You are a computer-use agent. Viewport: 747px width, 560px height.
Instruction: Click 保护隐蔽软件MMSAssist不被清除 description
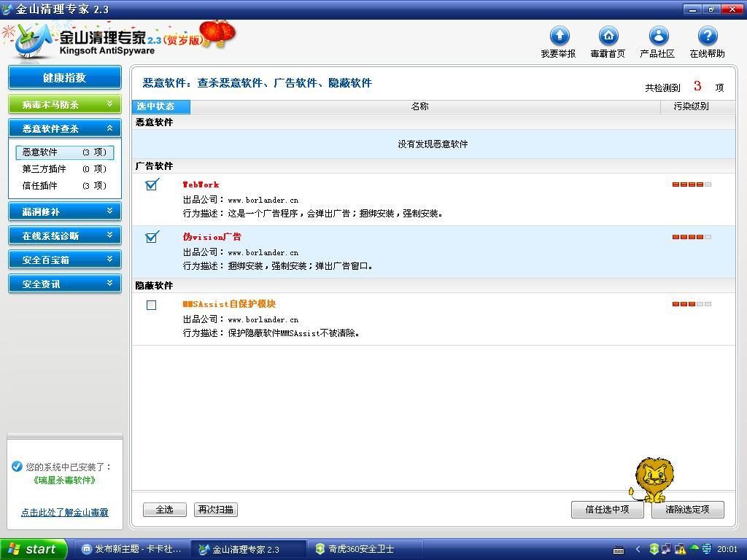point(294,332)
